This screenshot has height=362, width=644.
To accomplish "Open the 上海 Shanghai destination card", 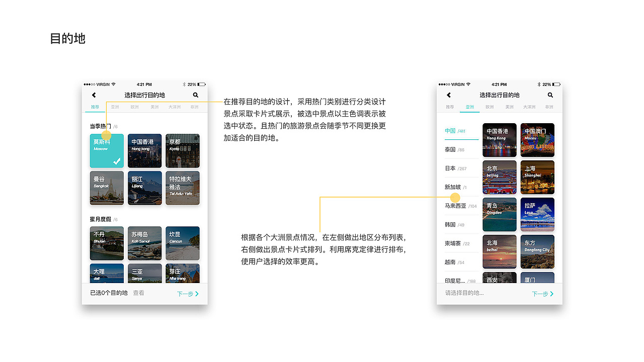I will point(537,177).
